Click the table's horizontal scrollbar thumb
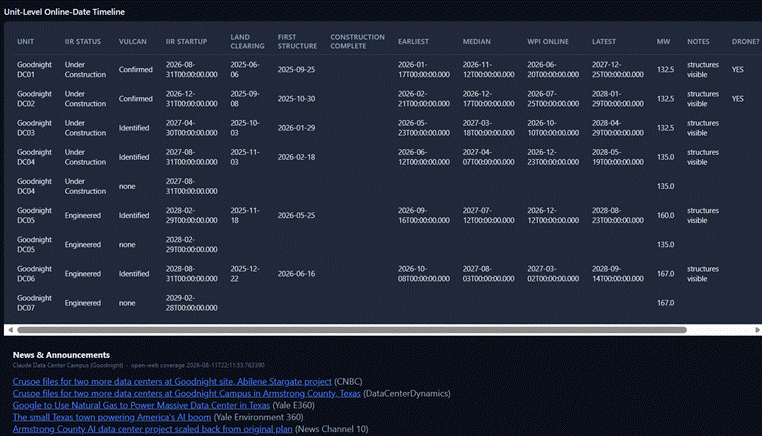The width and height of the screenshot is (762, 436). (352, 330)
